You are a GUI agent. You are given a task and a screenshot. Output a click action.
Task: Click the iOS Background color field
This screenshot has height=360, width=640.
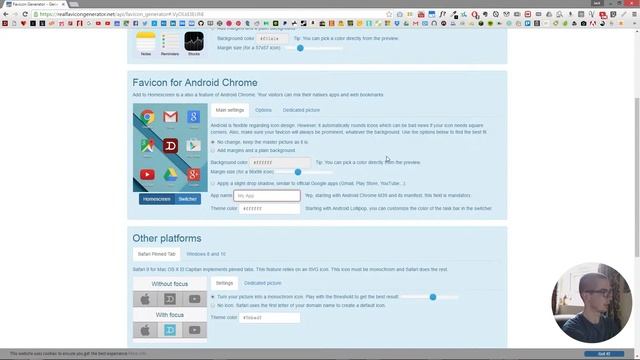pos(272,38)
